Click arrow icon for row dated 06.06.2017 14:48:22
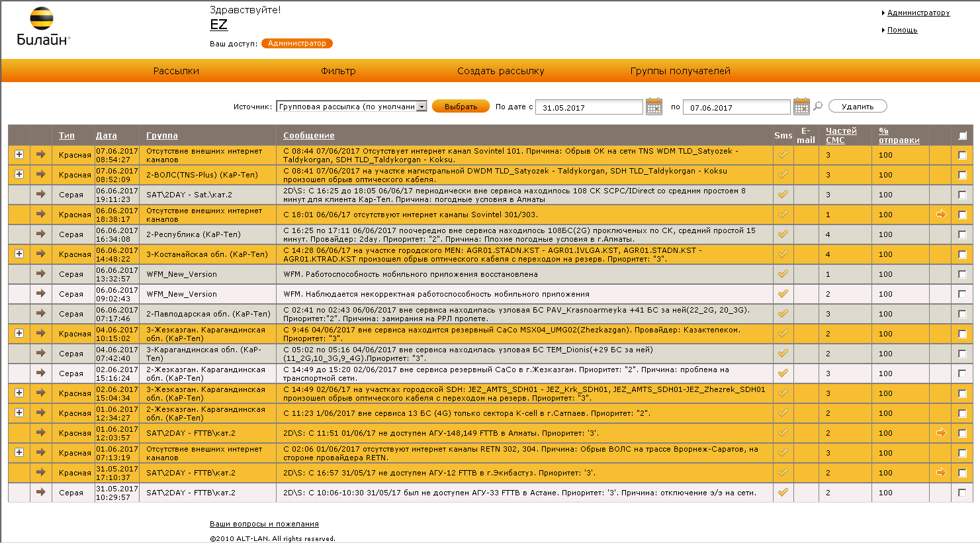 (x=41, y=254)
